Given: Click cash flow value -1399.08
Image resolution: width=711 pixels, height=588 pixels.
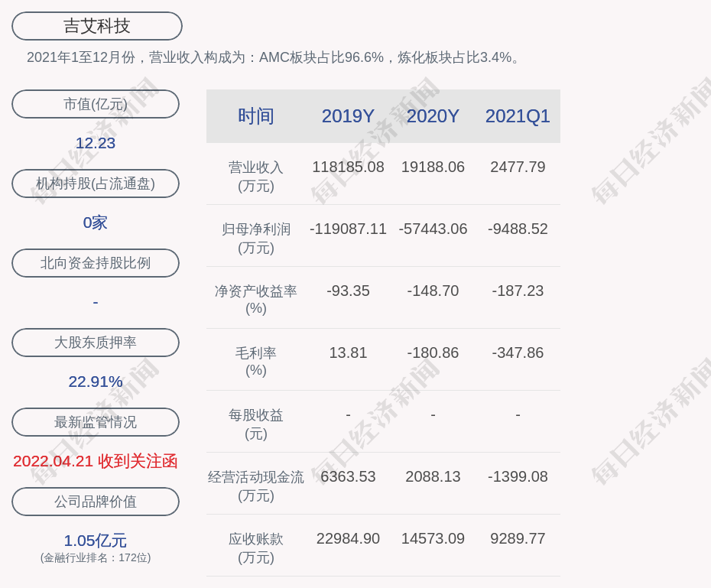Looking at the screenshot, I should (x=518, y=476).
